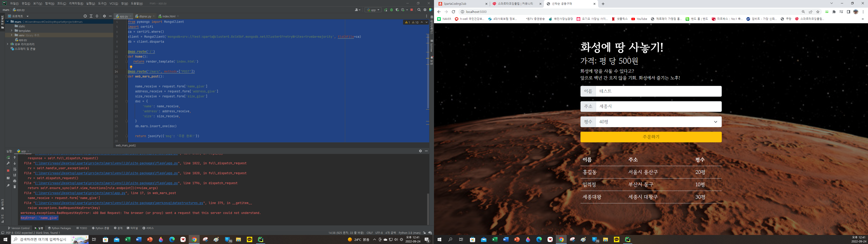Pin the Run tab with the pin icon
The image size is (868, 244).
(8, 186)
